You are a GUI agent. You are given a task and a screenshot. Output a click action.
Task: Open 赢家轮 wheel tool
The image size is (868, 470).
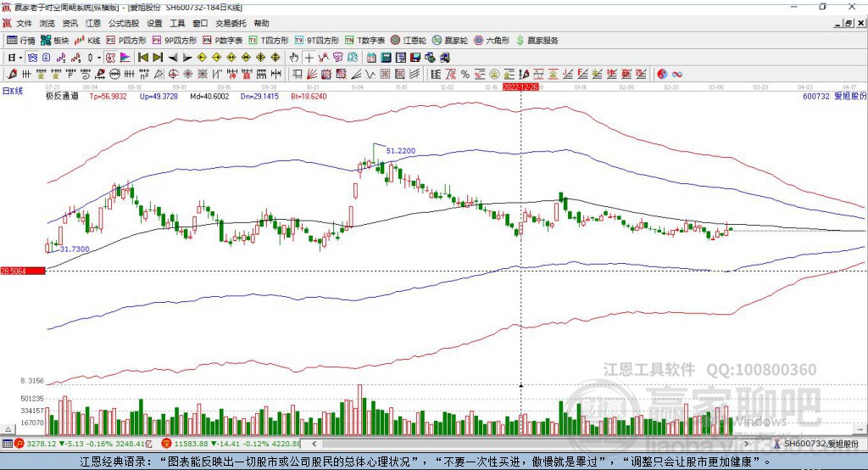[450, 41]
